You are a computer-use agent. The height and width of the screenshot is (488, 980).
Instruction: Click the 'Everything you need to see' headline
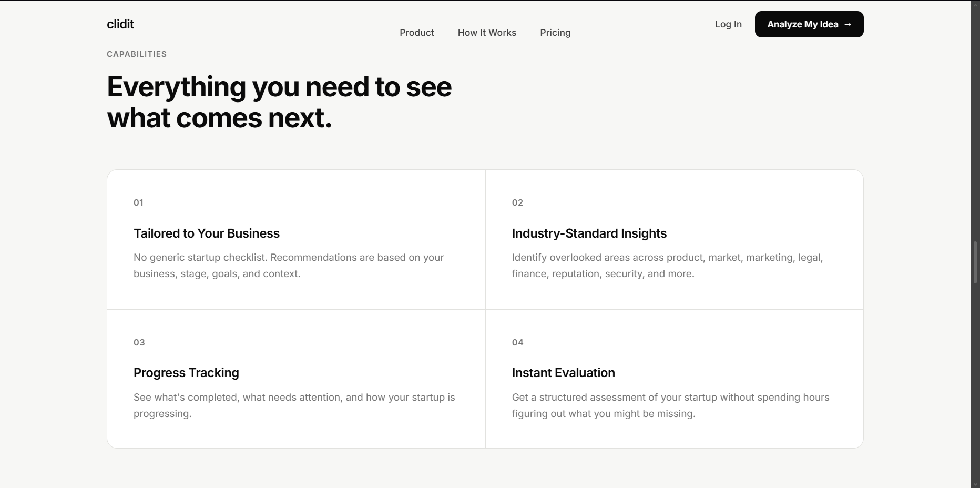[x=279, y=102]
